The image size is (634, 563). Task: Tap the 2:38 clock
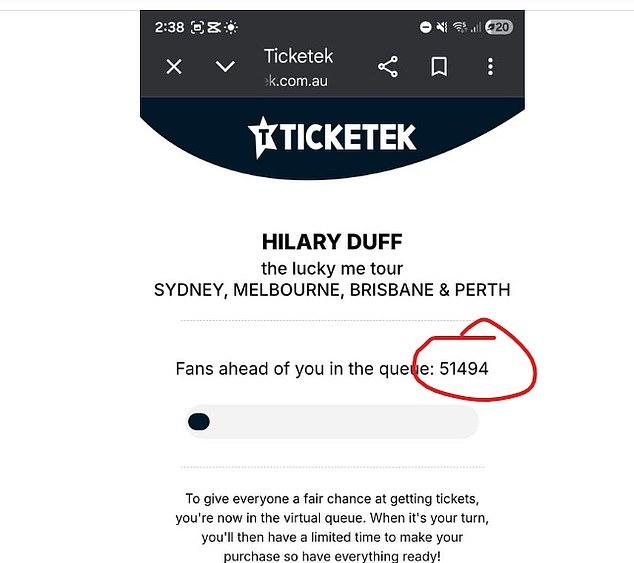coord(169,27)
